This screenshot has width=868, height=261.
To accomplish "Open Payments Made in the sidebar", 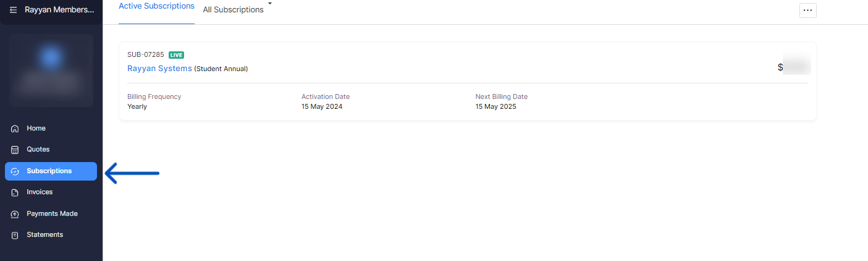I will coord(51,214).
